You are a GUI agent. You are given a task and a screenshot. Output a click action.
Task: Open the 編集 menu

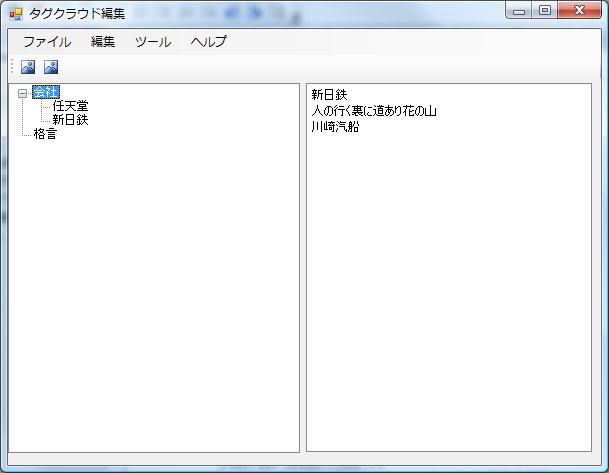[103, 42]
